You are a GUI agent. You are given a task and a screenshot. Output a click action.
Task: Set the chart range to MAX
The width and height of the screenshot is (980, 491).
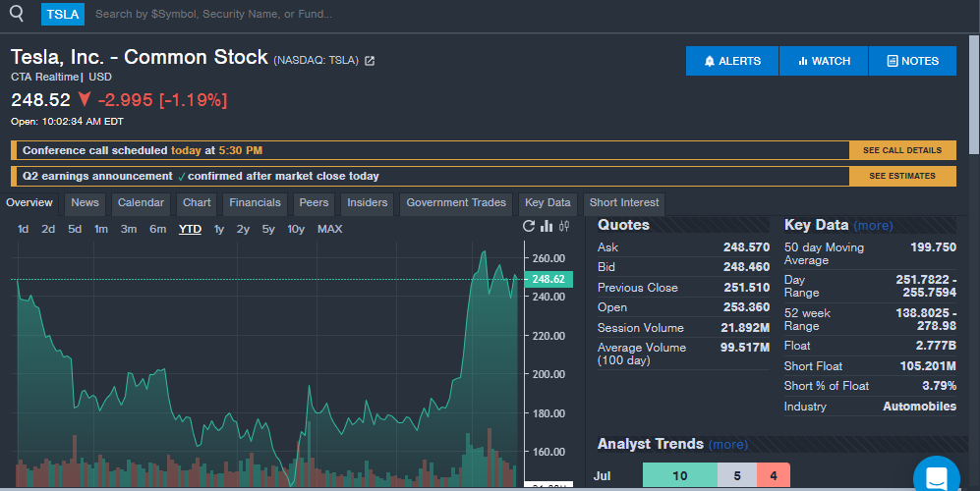pyautogui.click(x=330, y=229)
